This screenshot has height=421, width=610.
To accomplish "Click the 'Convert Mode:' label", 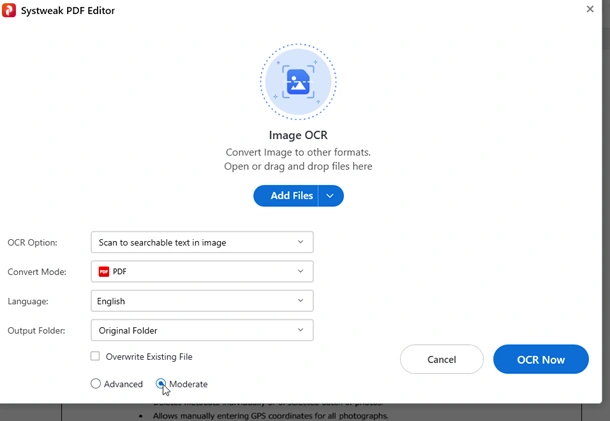I will pos(37,272).
